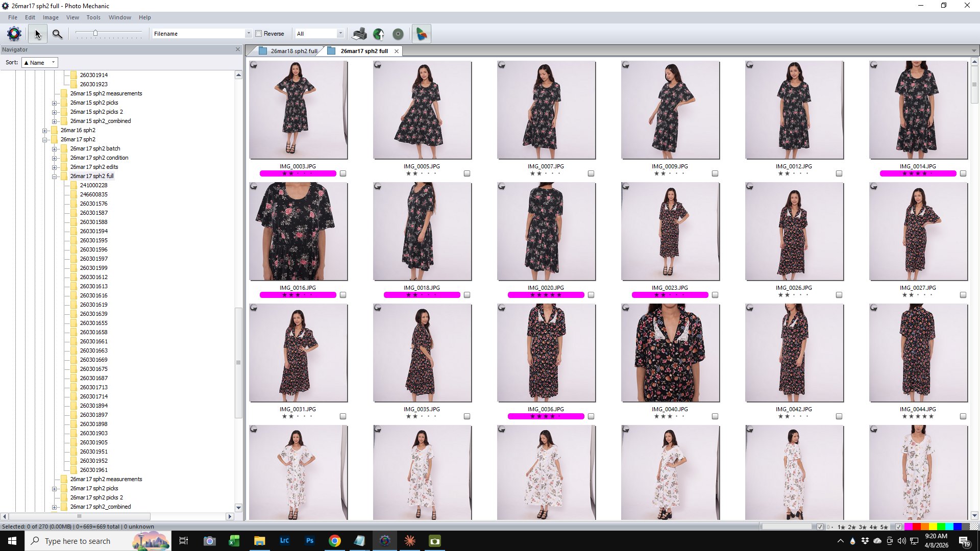Click the Photo Mechanic ingest gear icon
This screenshot has height=551, width=980.
(14, 34)
